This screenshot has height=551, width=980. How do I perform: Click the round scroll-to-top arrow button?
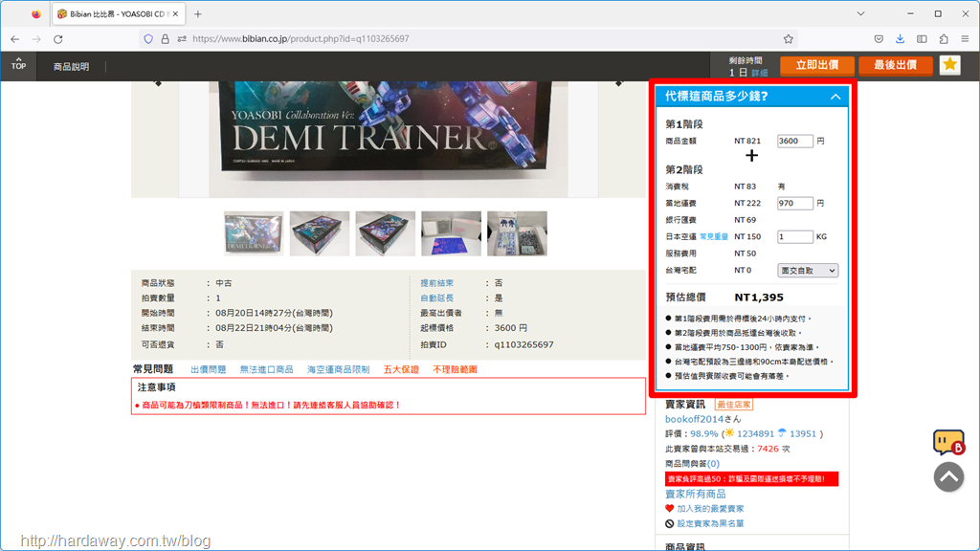[948, 477]
